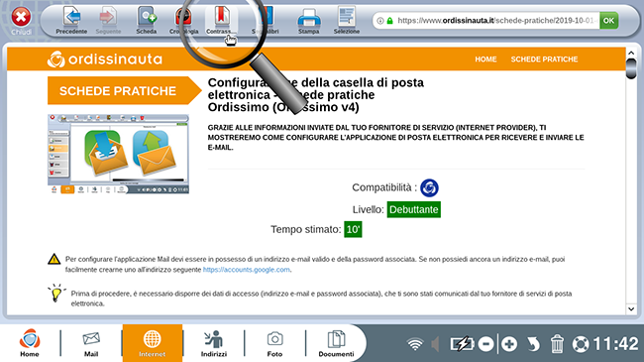The width and height of the screenshot is (644, 362).
Task: Click scrollbar down arrow
Action: coord(631,308)
